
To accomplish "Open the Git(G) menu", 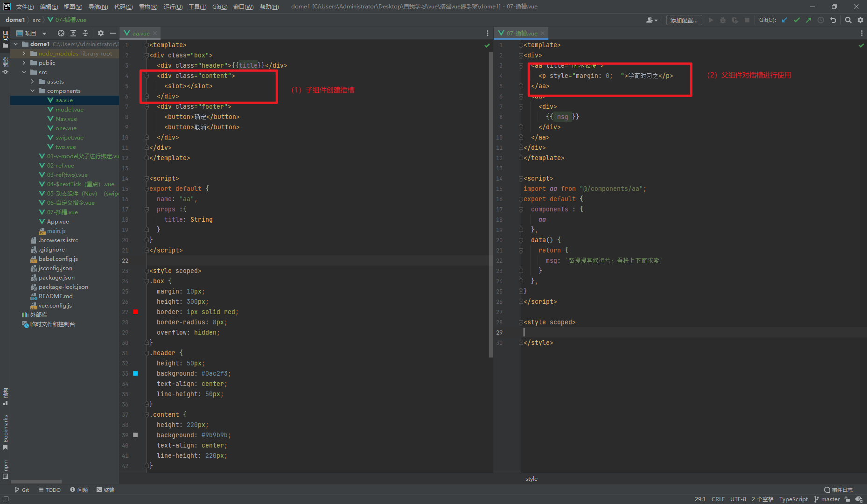I will [220, 7].
